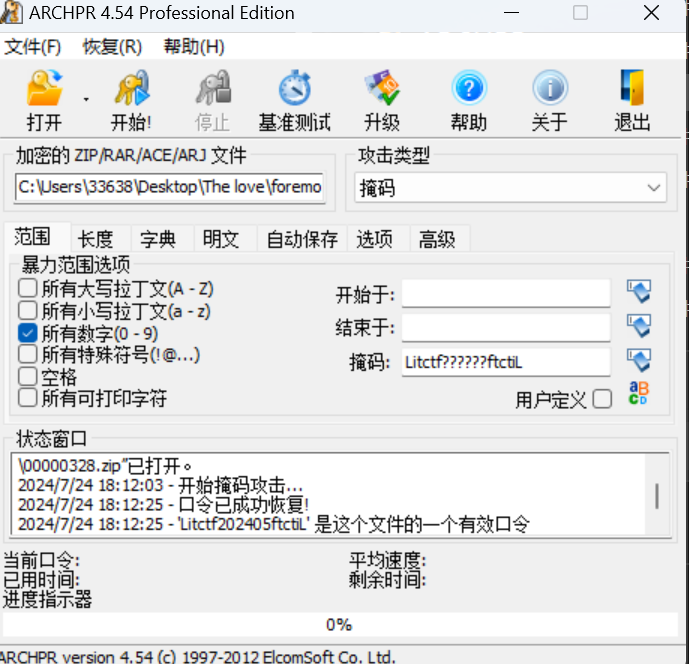Click the 开始于 input field
689x664 pixels.
(x=506, y=293)
